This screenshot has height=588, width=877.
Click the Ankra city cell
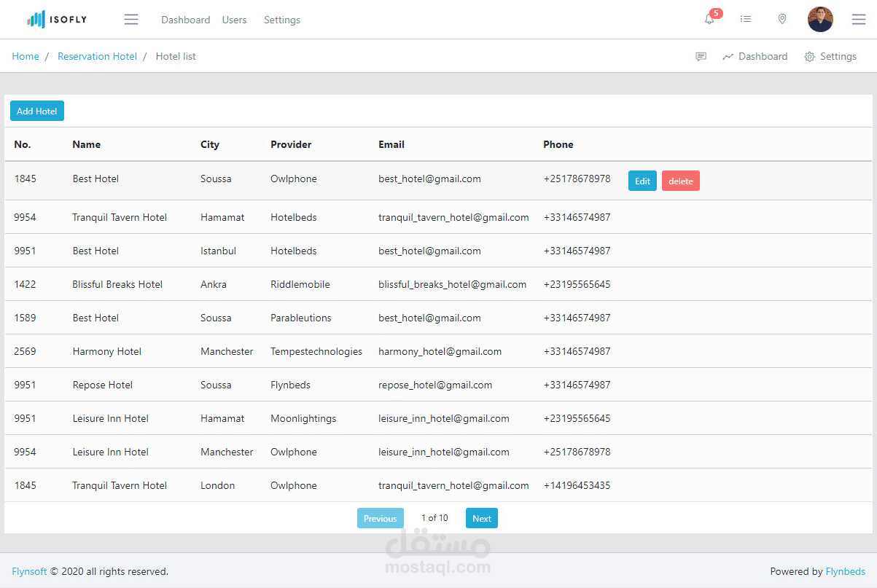(x=214, y=284)
